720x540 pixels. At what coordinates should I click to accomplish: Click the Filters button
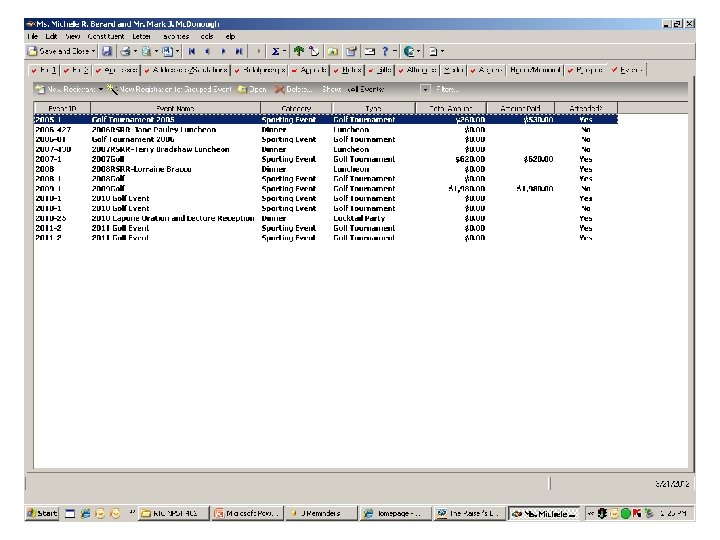pyautogui.click(x=448, y=89)
